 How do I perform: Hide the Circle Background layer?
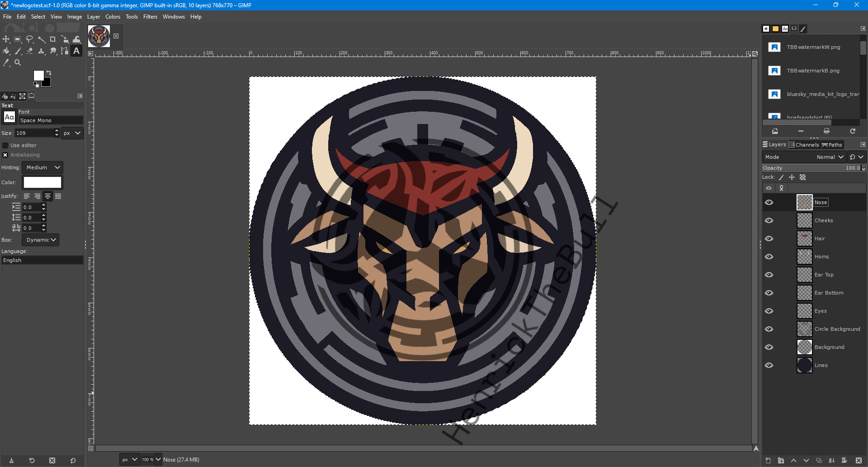(x=769, y=329)
